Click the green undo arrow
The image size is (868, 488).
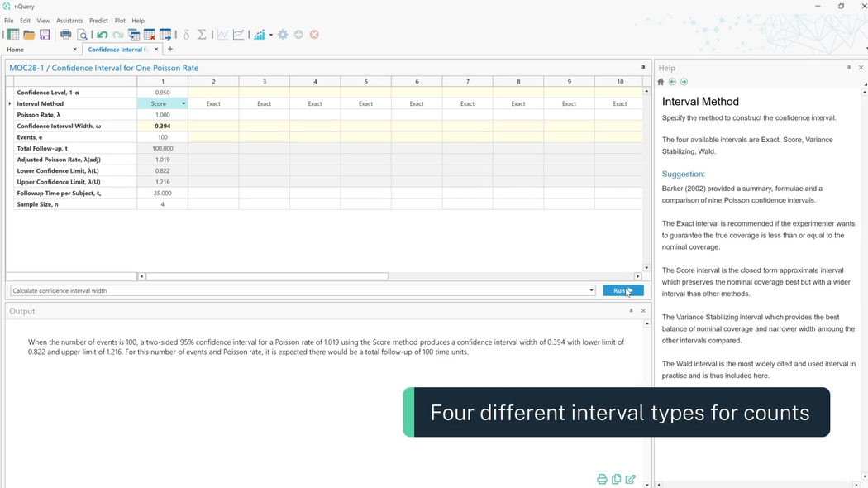pyautogui.click(x=103, y=35)
